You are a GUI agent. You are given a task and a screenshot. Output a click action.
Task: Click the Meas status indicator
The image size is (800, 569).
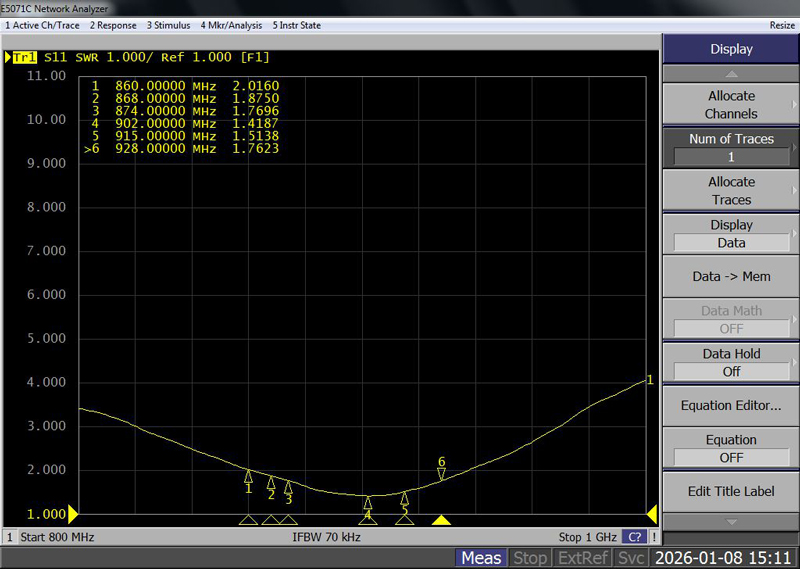click(x=481, y=558)
